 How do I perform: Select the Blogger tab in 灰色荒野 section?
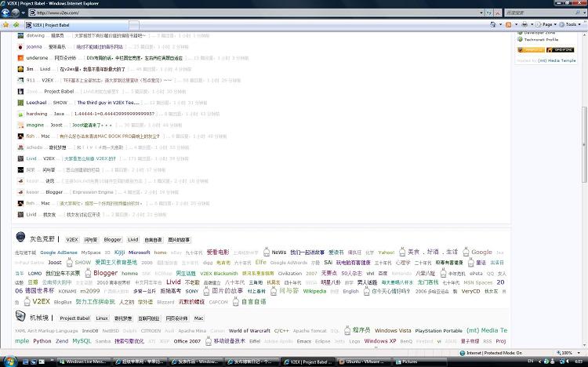pos(113,239)
